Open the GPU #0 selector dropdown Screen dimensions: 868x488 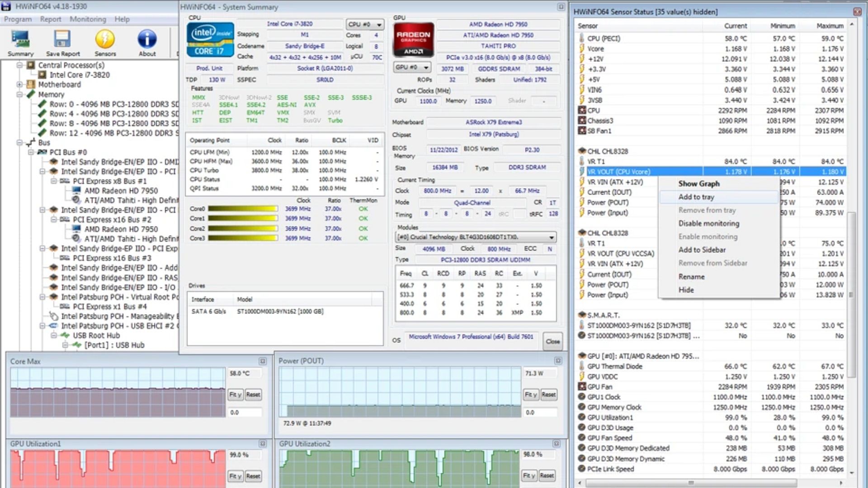[412, 67]
